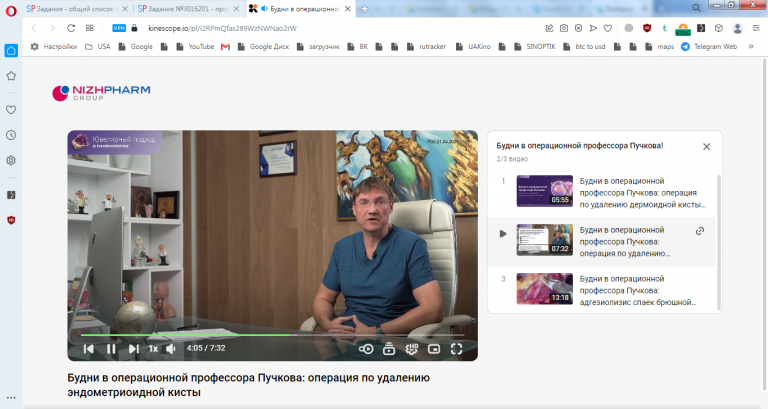Toggle the playlist icon in player controls
Image resolution: width=768 pixels, height=409 pixels.
click(x=389, y=349)
